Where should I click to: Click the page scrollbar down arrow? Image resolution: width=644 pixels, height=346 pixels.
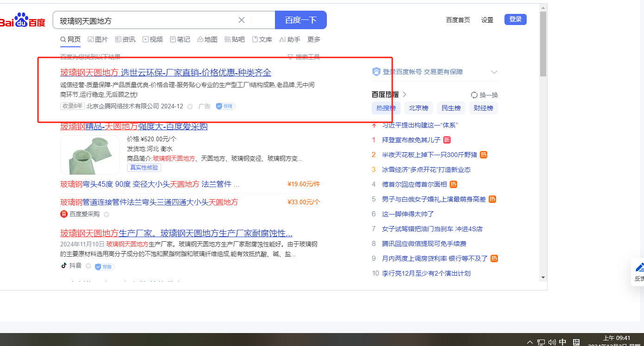[543, 277]
